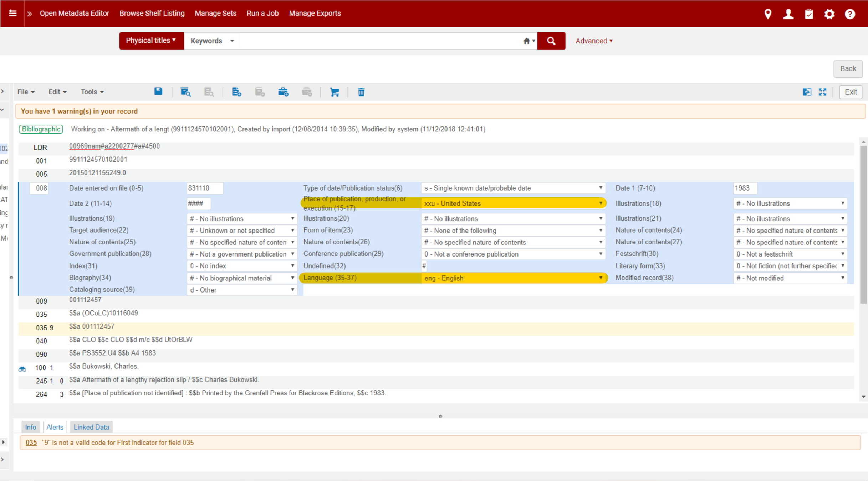
Task: Open the Cataloging source(39) dropdown
Action: [x=242, y=290]
